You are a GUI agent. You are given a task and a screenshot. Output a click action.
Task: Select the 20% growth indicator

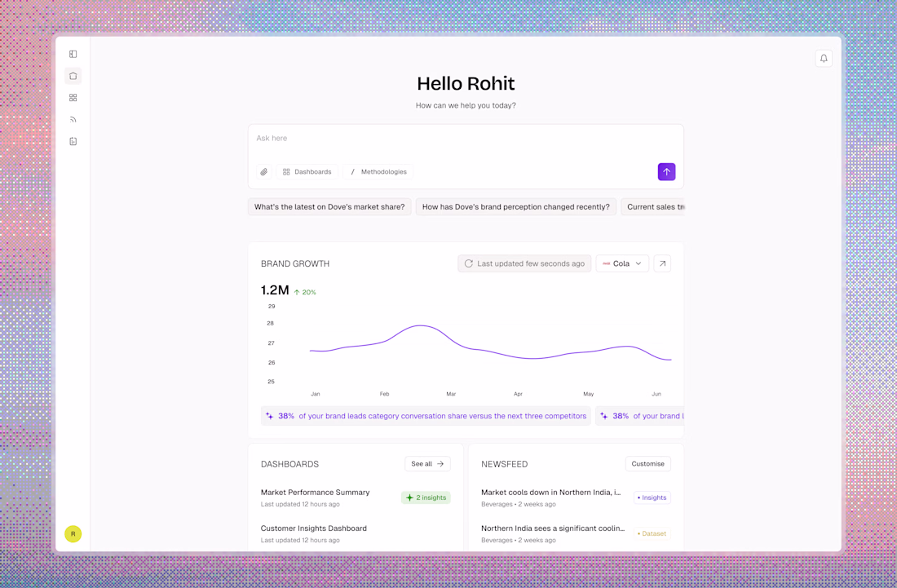coord(305,292)
